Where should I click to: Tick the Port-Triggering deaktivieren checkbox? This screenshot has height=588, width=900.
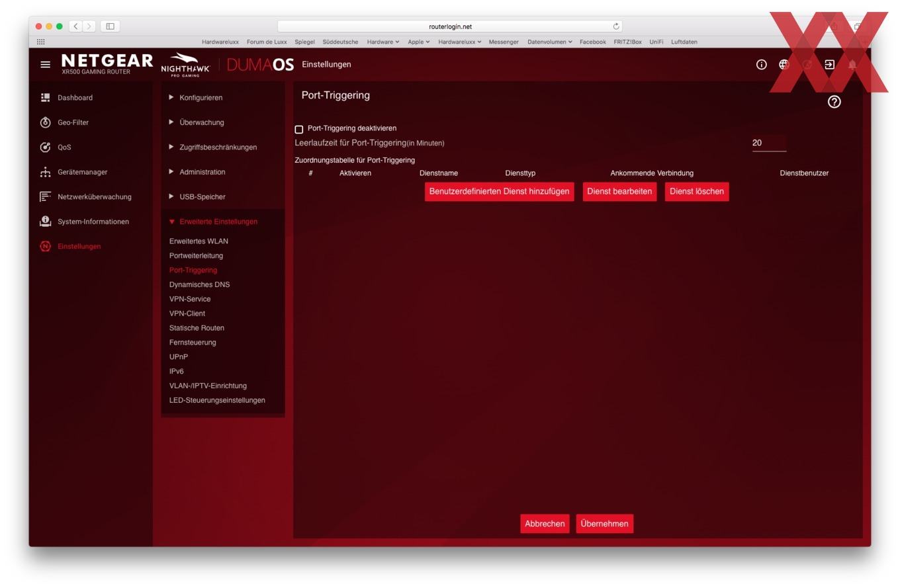pyautogui.click(x=298, y=129)
